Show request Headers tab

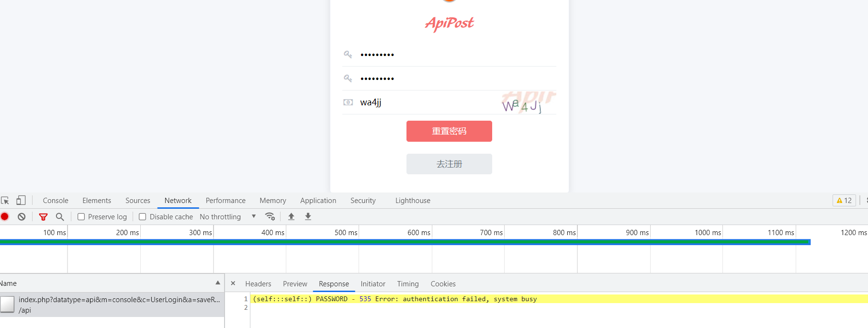point(258,284)
